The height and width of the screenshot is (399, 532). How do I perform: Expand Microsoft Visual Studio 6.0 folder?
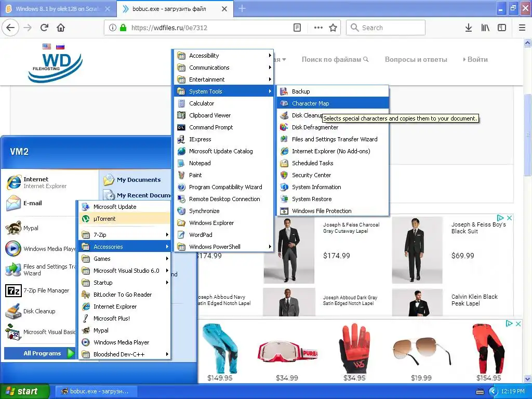[125, 270]
